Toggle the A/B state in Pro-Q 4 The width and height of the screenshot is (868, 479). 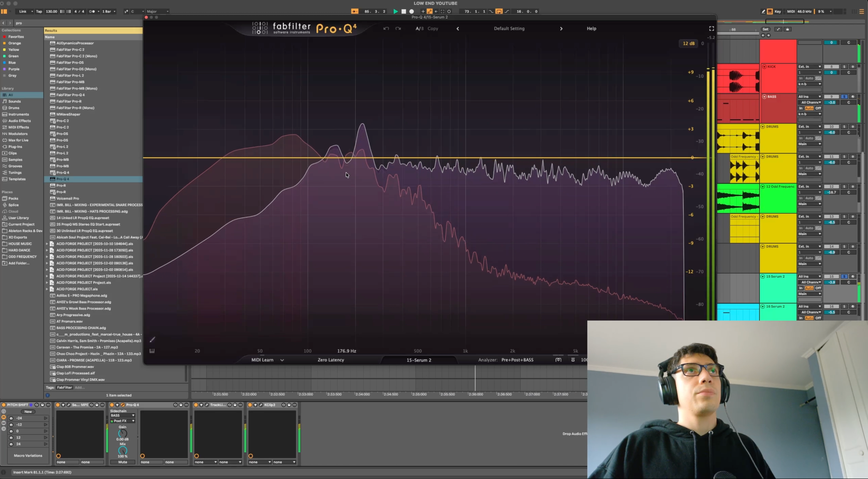pos(420,28)
